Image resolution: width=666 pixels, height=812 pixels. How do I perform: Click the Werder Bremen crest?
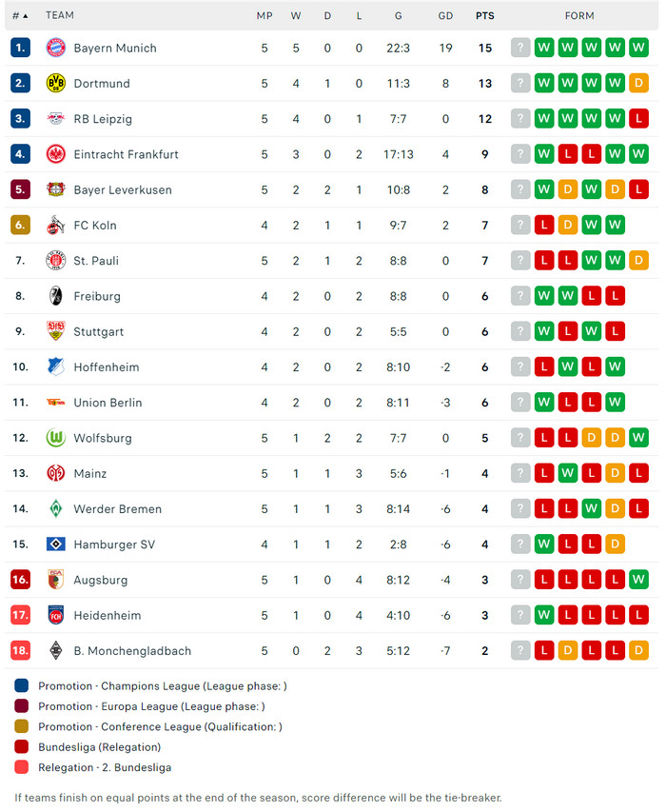coord(55,508)
